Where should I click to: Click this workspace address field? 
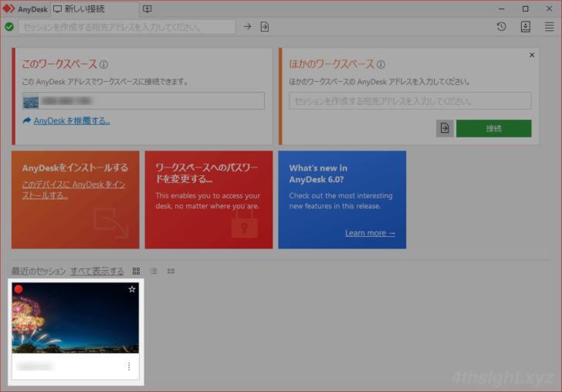pyautogui.click(x=144, y=101)
